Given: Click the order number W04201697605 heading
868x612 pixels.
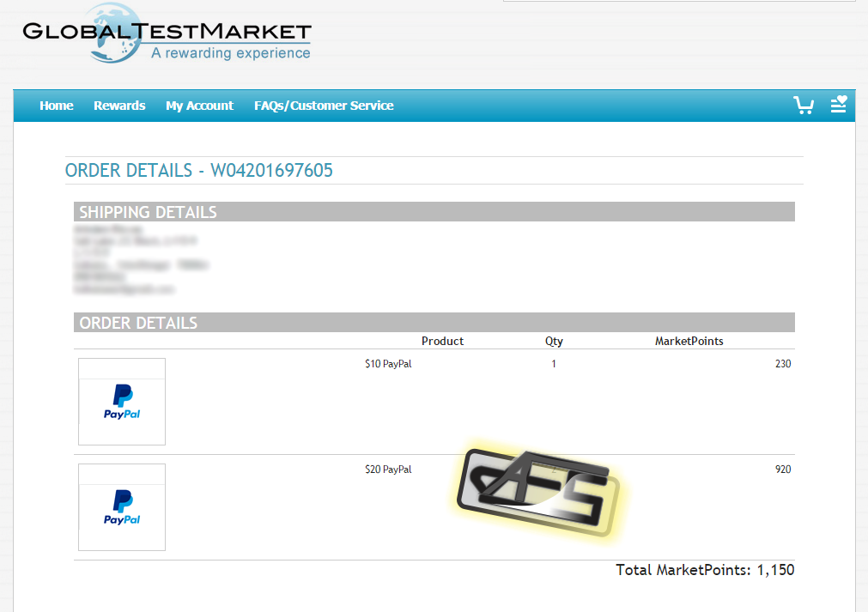Looking at the screenshot, I should 198,171.
